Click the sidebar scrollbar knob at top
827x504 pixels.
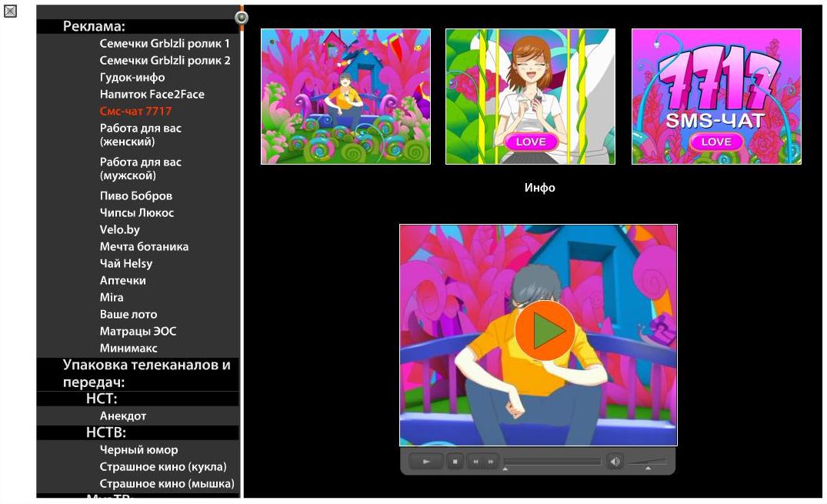(x=242, y=18)
